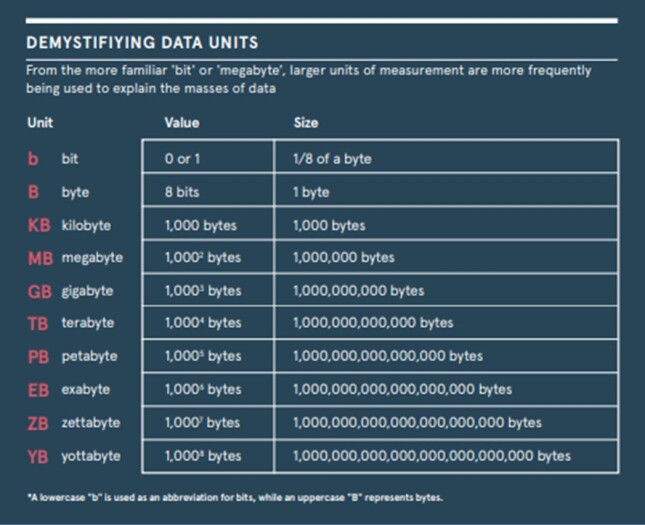Select the 'terabyte' unit name
Image resolution: width=645 pixels, height=525 pixels.
click(x=88, y=323)
